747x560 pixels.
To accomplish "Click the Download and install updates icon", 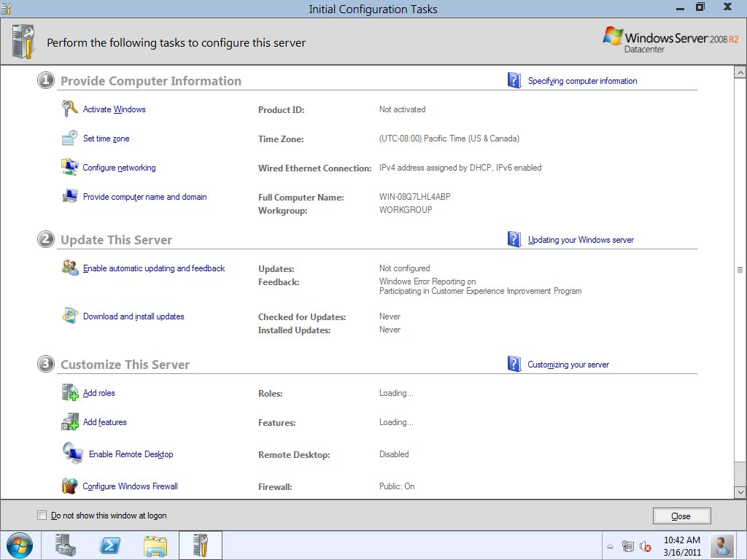I will pyautogui.click(x=70, y=316).
